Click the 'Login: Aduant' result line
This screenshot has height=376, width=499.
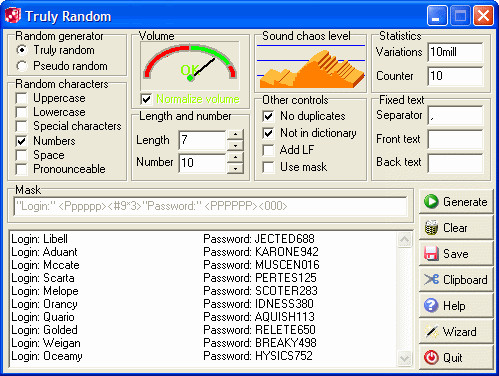coord(44,252)
